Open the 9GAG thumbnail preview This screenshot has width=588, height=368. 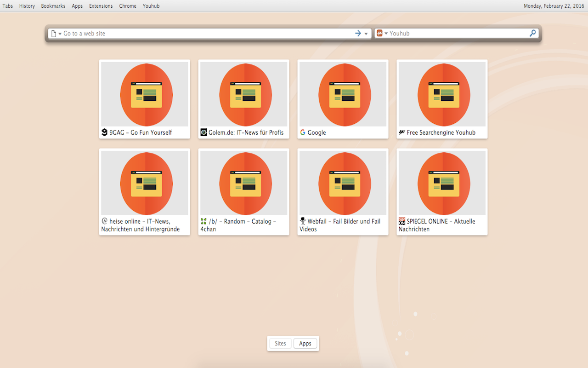point(145,94)
